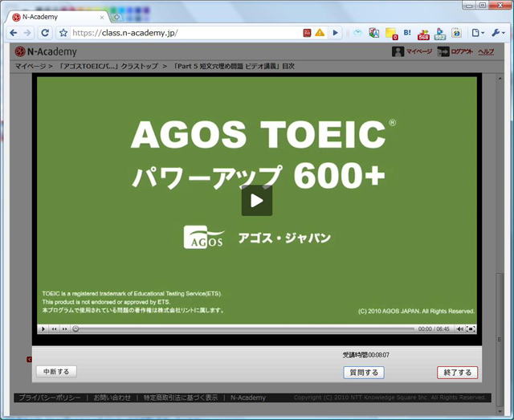Open the page menu dropdown
The height and width of the screenshot is (420, 514).
click(x=478, y=33)
